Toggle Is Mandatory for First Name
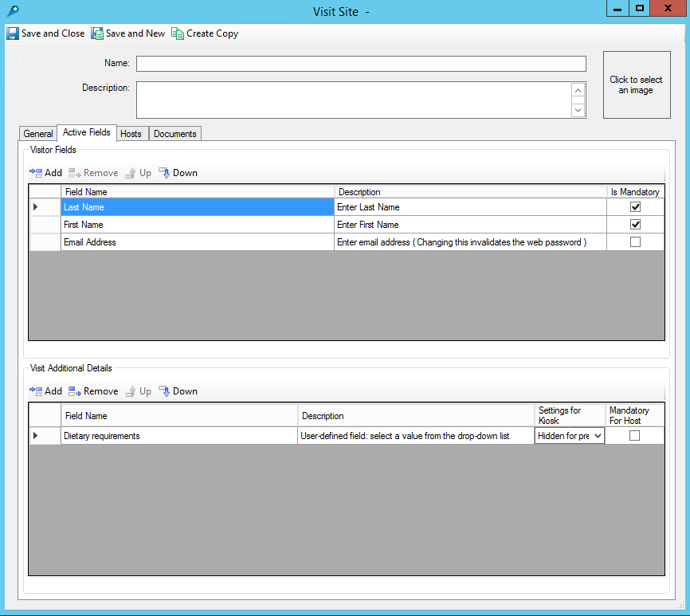 click(x=635, y=225)
